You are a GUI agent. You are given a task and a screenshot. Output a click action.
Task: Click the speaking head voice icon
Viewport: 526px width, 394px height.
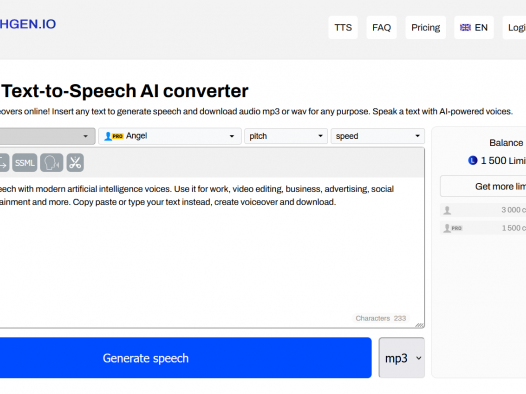[52, 163]
